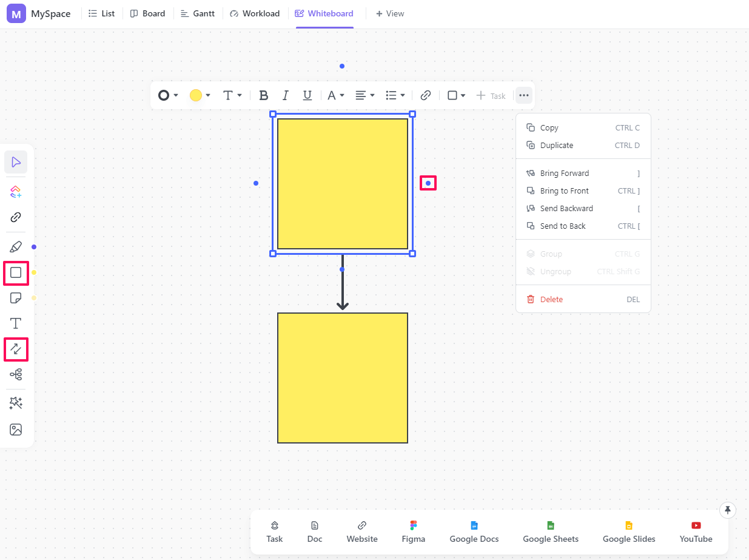Viewport: 749px width, 560px height.
Task: Toggle underline formatting
Action: pos(307,95)
